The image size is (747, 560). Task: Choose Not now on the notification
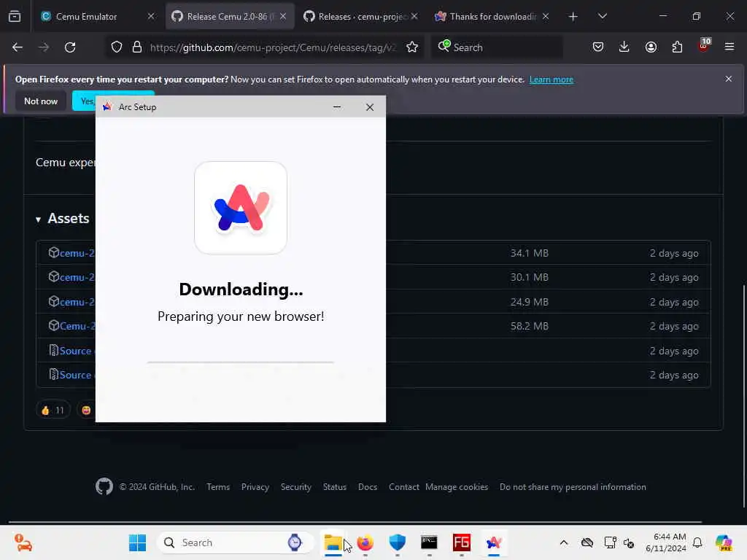click(x=41, y=101)
